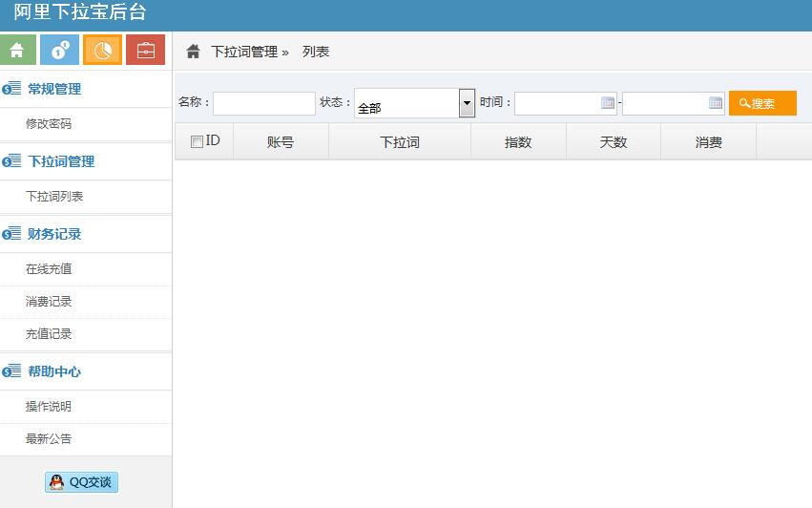Collapse the 财务记录 sidebar section
812x508 pixels.
coord(54,234)
